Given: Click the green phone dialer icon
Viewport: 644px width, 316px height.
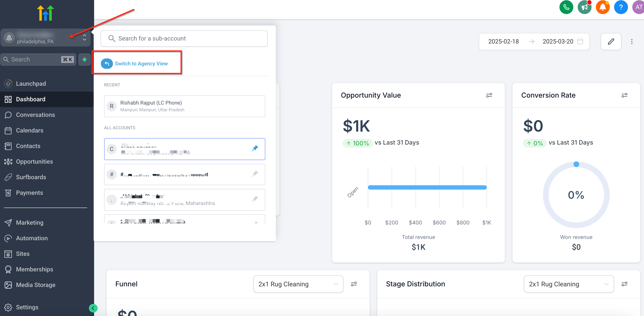Looking at the screenshot, I should (x=566, y=7).
